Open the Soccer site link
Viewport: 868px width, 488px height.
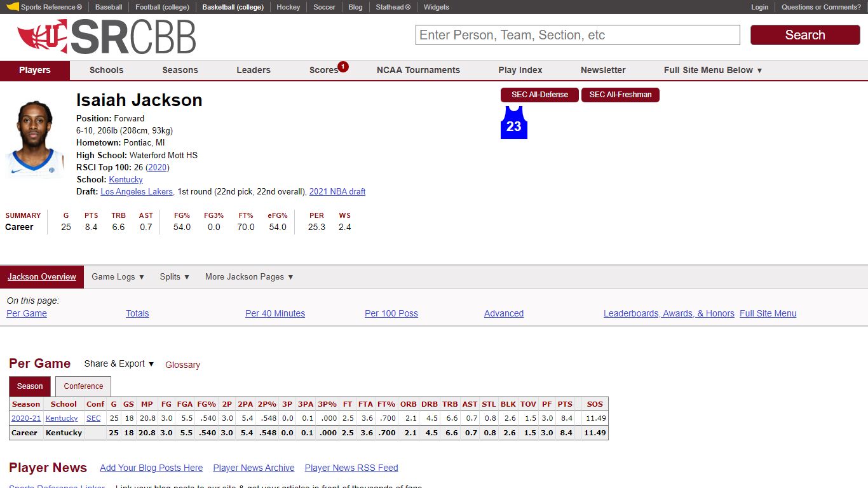[324, 7]
